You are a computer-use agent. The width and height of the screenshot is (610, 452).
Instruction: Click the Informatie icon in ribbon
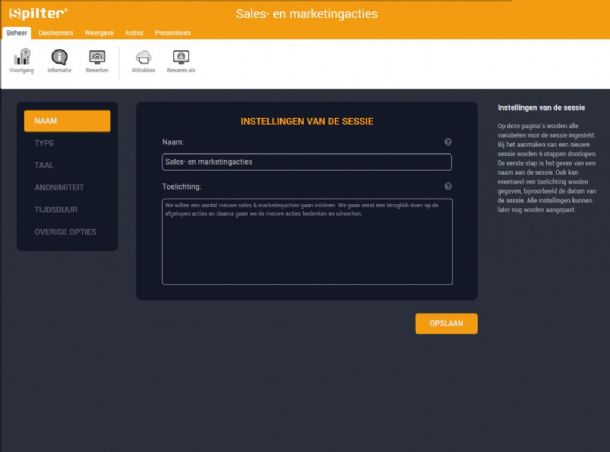(59, 58)
